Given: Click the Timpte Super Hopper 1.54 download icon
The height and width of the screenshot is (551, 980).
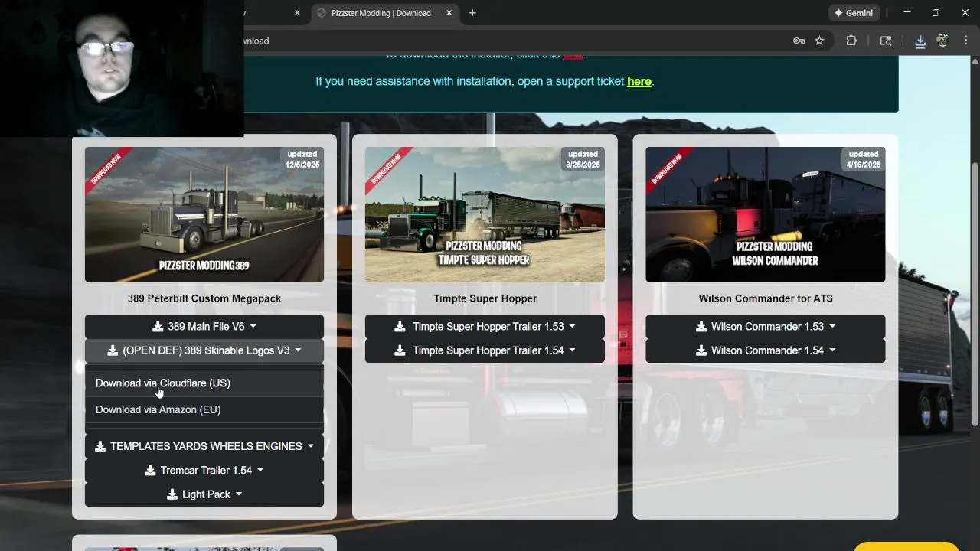Looking at the screenshot, I should coord(400,350).
